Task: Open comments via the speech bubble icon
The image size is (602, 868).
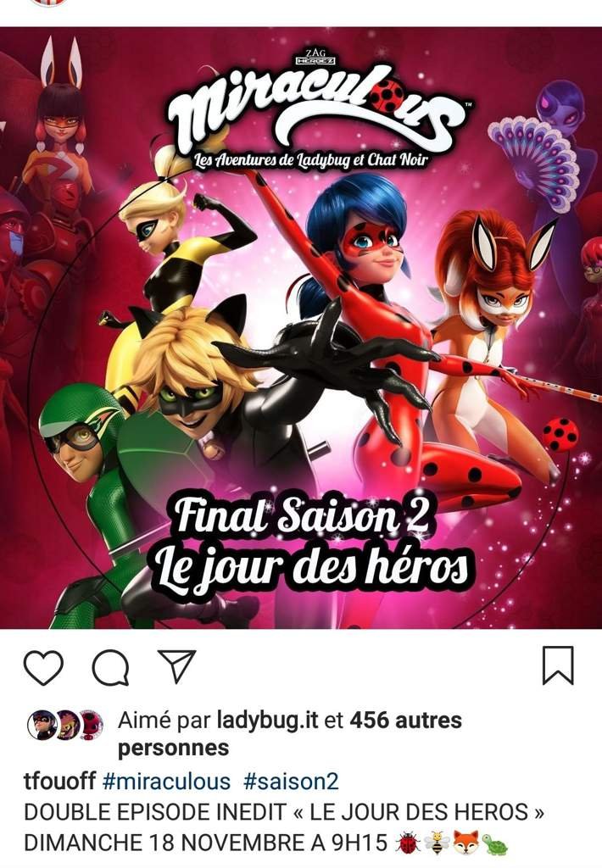Action: pyautogui.click(x=111, y=668)
